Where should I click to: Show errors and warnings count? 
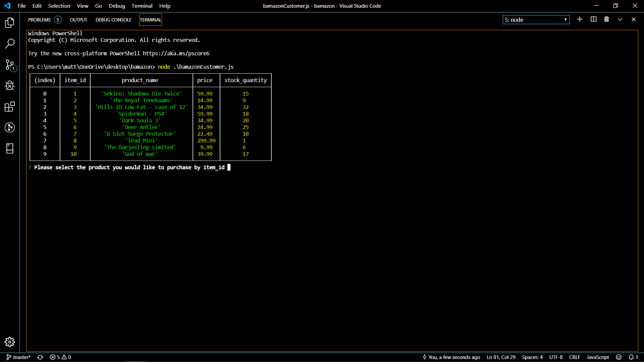point(60,357)
